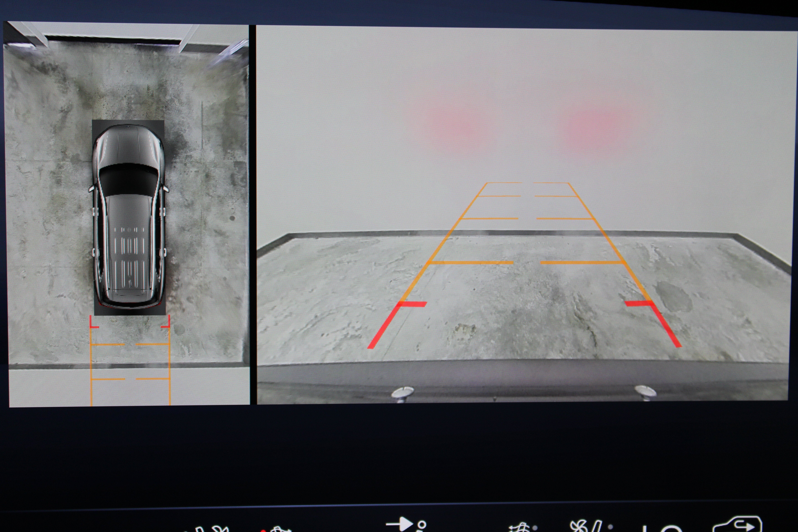This screenshot has width=798, height=532.
Task: Tap the orange trajectory grid's farthest line
Action: (x=527, y=183)
